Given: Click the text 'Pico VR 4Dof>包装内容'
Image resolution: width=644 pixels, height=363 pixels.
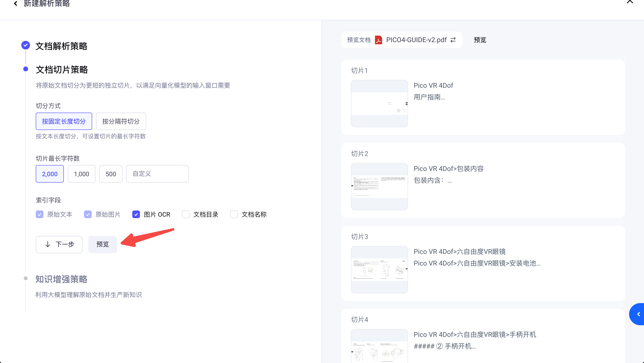Looking at the screenshot, I should point(449,169).
